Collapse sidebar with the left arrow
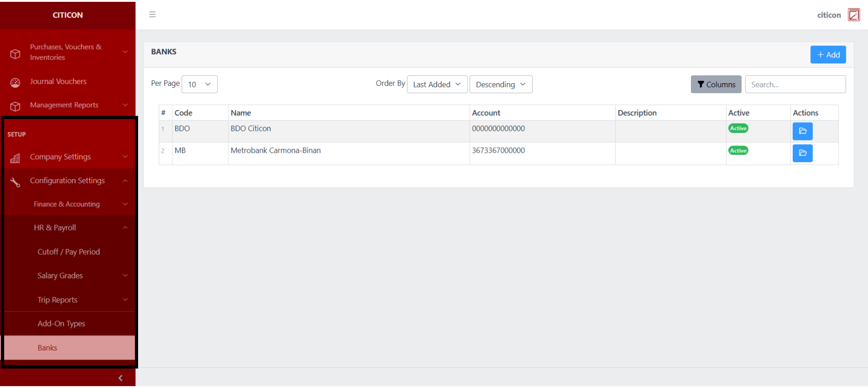Screen dimensions: 868x388 (120, 378)
